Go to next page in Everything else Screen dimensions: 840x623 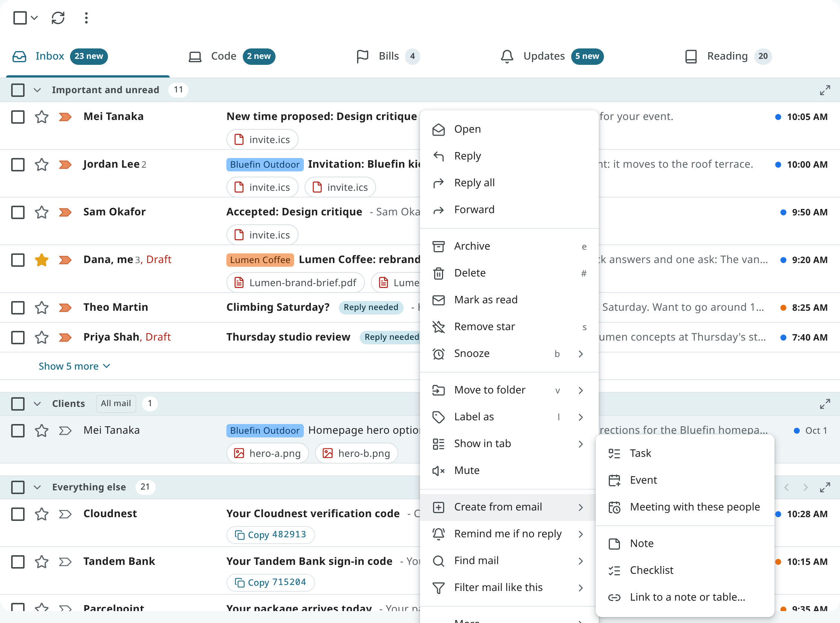coord(805,487)
